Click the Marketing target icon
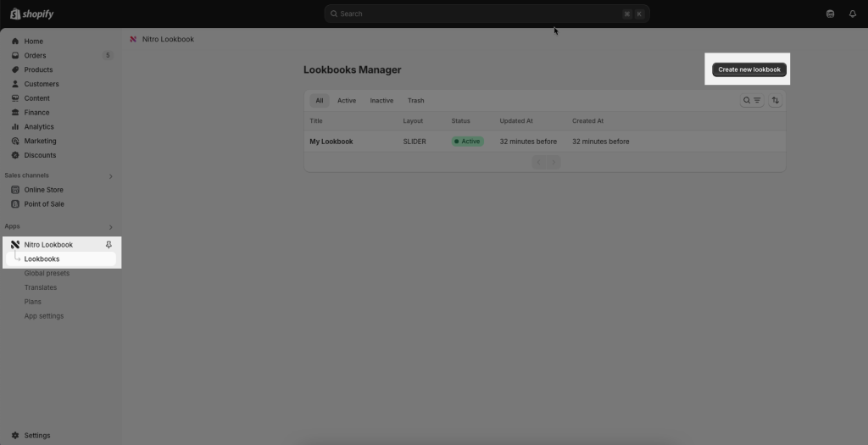The image size is (868, 445). click(15, 142)
